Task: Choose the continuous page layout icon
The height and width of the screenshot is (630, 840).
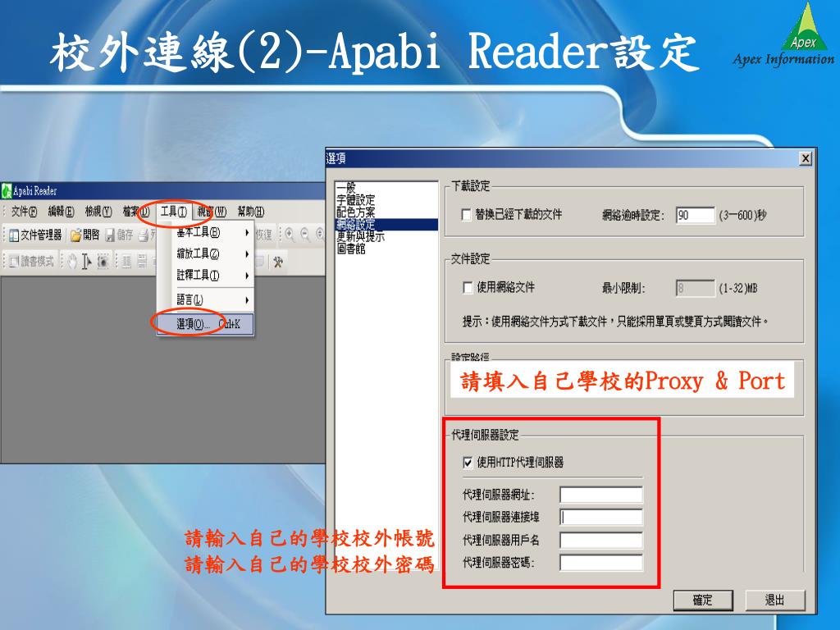Action: click(142, 262)
